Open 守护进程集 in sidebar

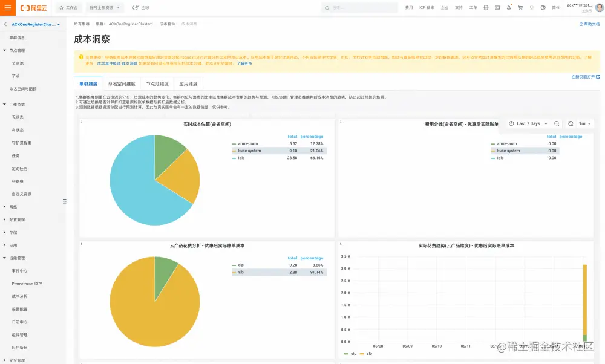[x=22, y=143]
